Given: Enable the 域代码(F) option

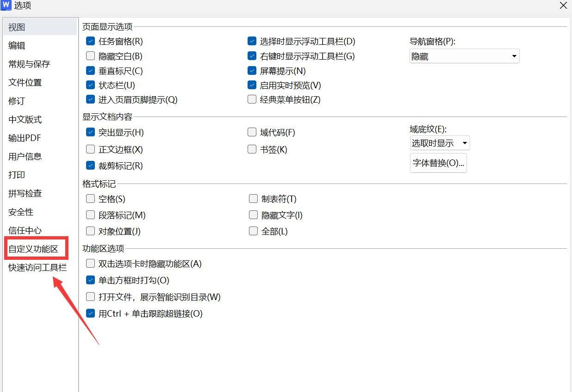Looking at the screenshot, I should (x=252, y=132).
